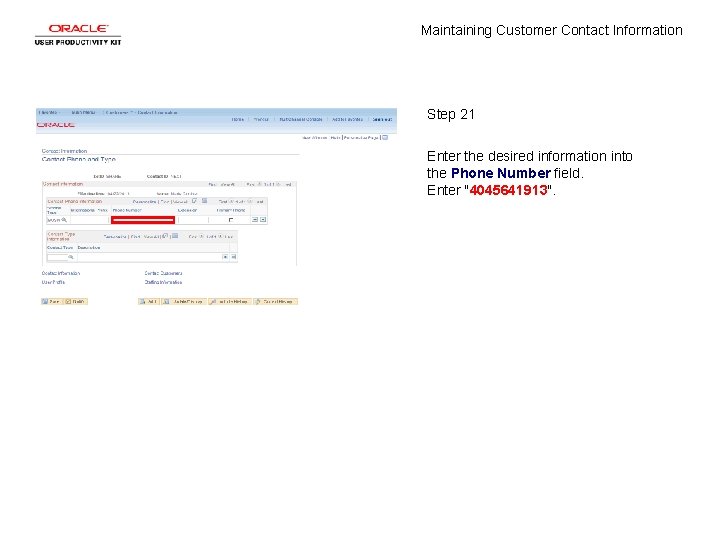Open Contact Type lookup magnifier
The width and height of the screenshot is (720, 540).
pos(71,257)
